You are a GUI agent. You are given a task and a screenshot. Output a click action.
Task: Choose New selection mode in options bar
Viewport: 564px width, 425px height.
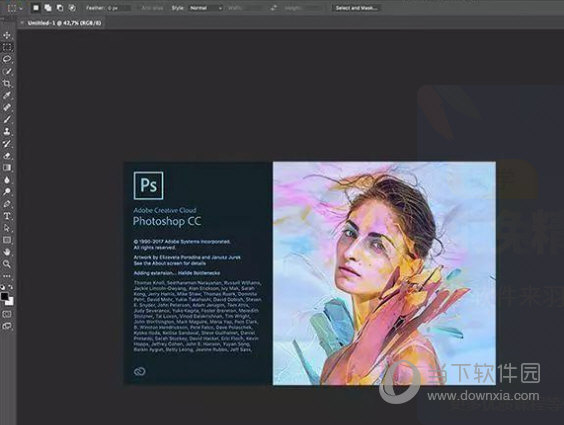[36, 8]
